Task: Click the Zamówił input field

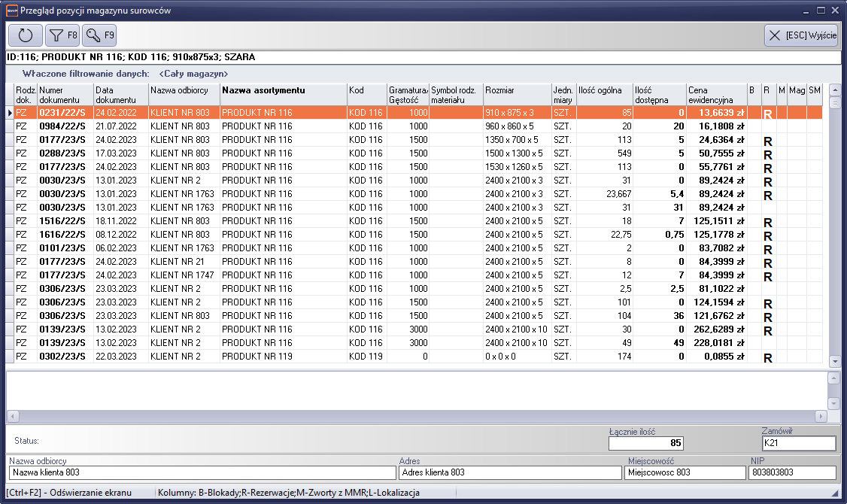Action: [798, 443]
